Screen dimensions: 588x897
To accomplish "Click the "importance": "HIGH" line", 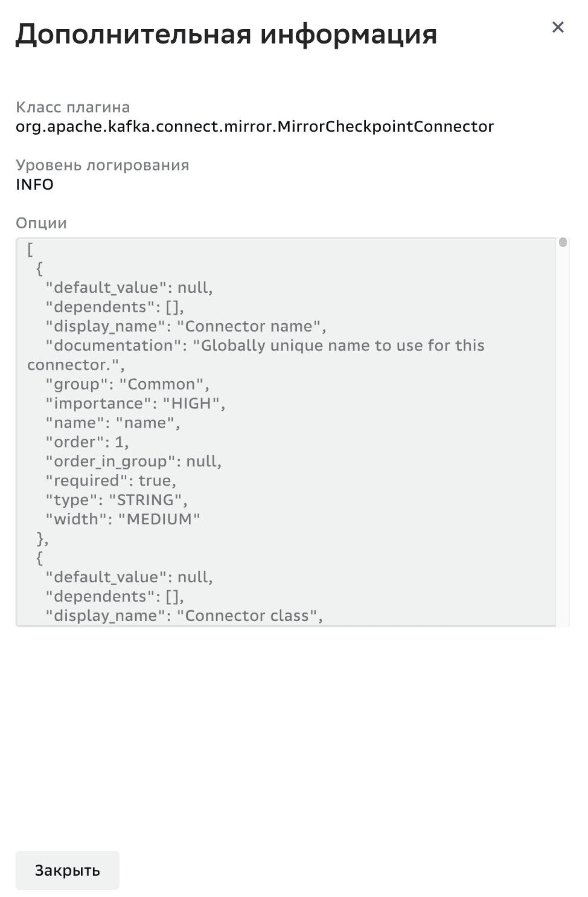I will tap(135, 403).
